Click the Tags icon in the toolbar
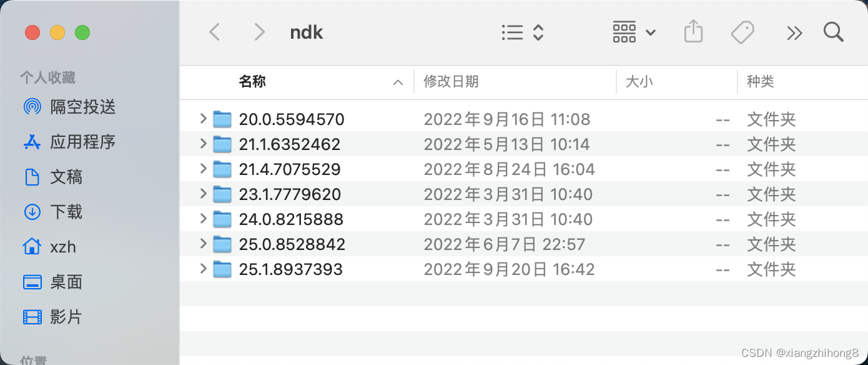Screen dimensions: 868x365 click(x=742, y=32)
